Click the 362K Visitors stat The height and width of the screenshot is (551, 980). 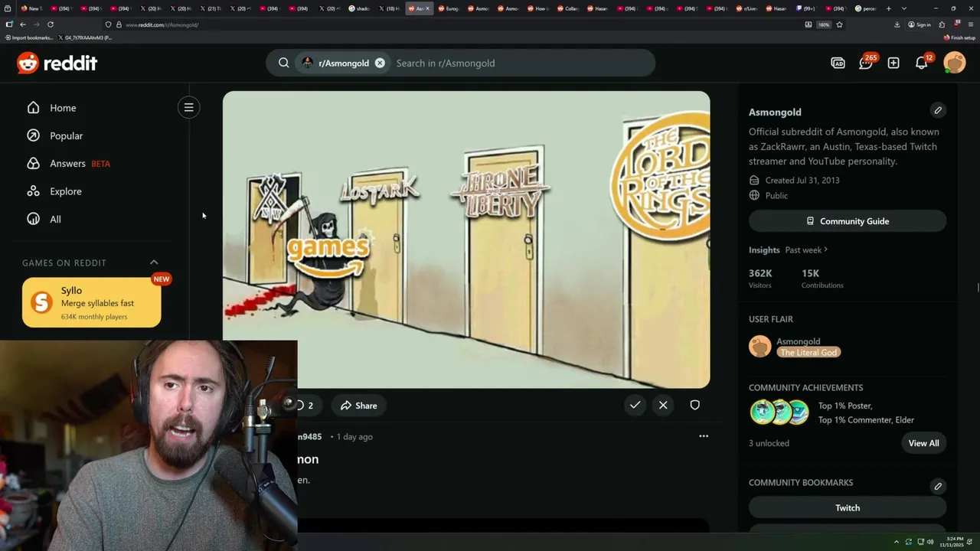click(x=760, y=279)
